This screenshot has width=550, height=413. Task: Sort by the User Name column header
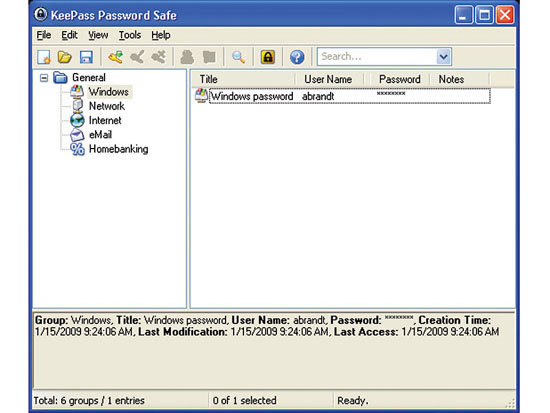(x=329, y=79)
